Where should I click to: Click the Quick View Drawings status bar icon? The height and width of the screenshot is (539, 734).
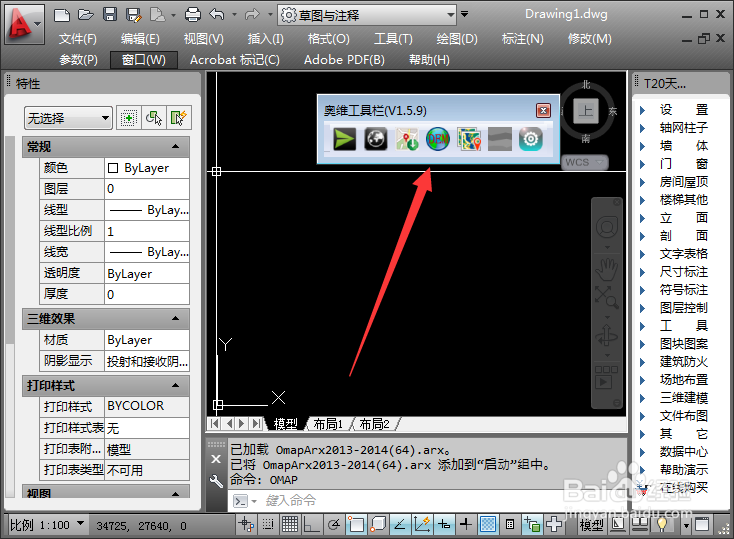[640, 524]
